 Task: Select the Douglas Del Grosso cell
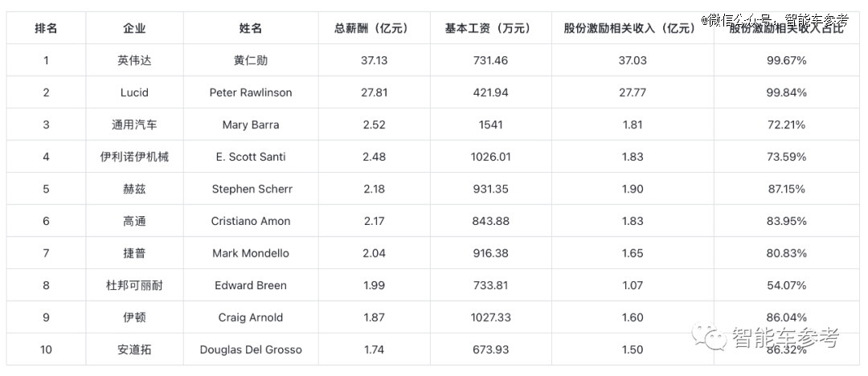tap(251, 349)
